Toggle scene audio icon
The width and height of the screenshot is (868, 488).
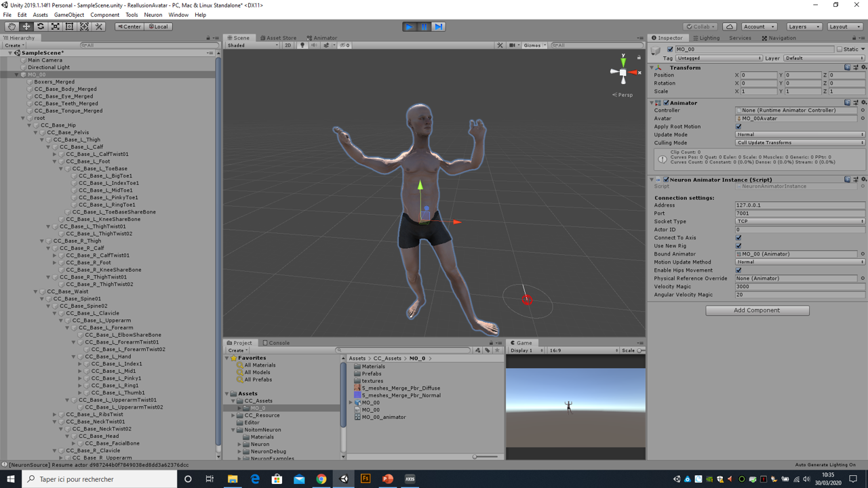[314, 45]
